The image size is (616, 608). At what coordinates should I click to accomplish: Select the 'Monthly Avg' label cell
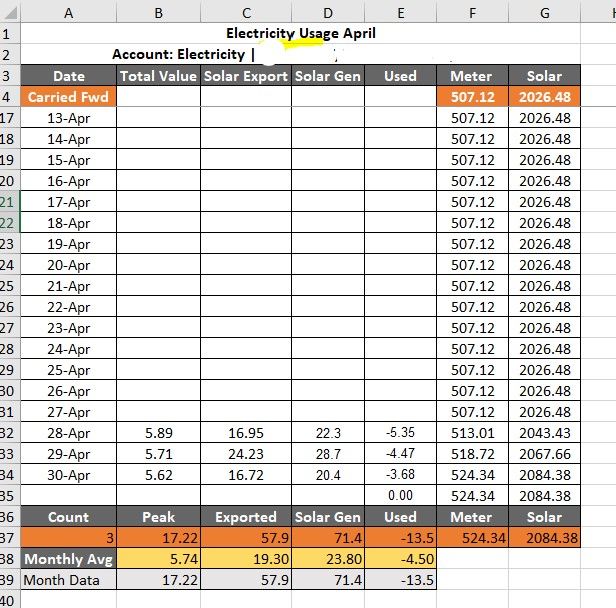click(68, 559)
